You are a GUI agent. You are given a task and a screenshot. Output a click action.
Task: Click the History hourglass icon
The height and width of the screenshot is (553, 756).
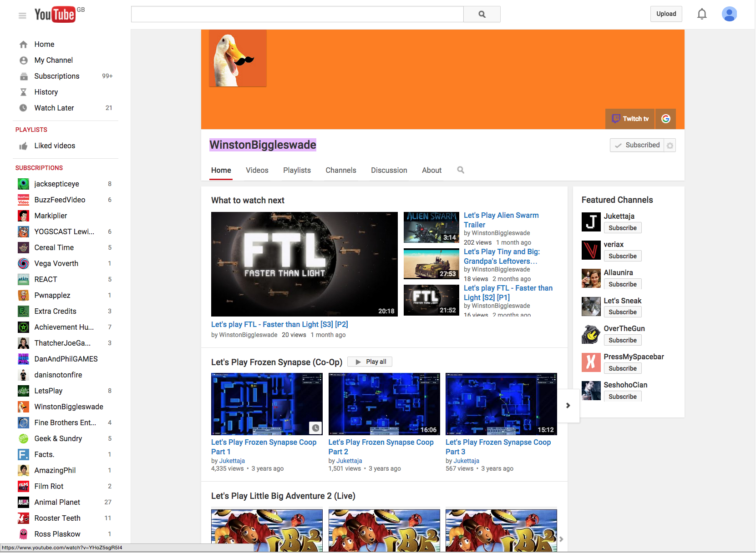pos(24,92)
